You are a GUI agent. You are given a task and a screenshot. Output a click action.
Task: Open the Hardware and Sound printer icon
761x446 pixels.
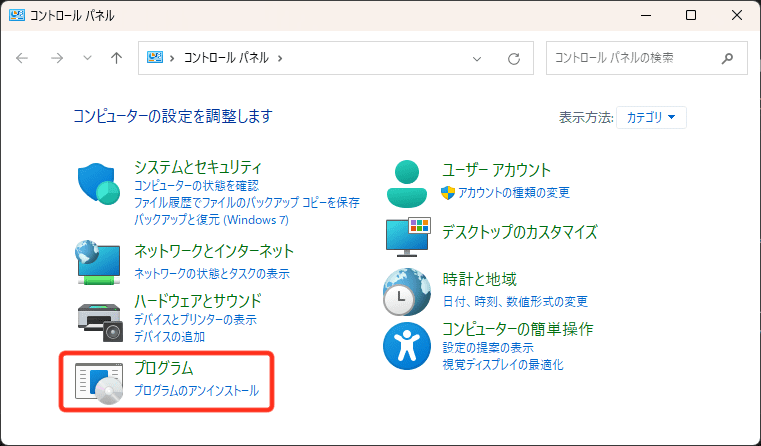point(100,322)
